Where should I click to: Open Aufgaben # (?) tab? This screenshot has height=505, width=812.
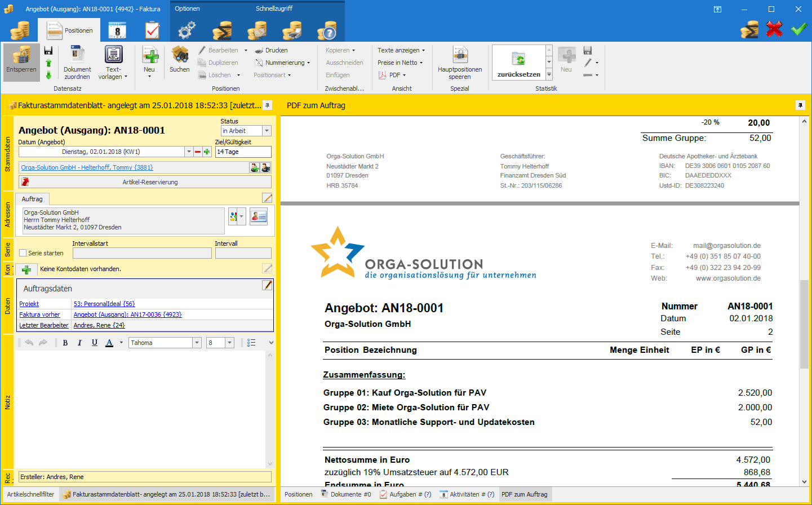pos(405,494)
